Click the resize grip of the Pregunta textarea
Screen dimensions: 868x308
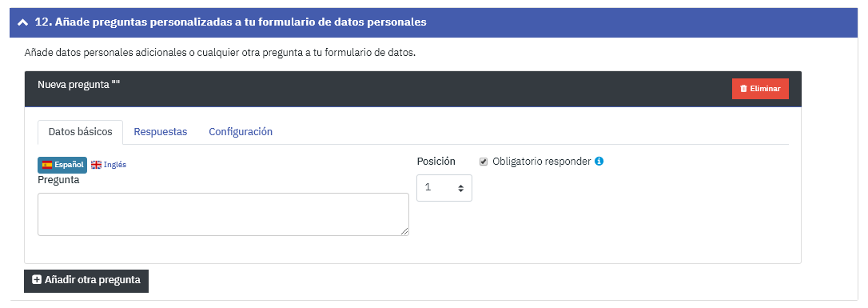coord(404,231)
